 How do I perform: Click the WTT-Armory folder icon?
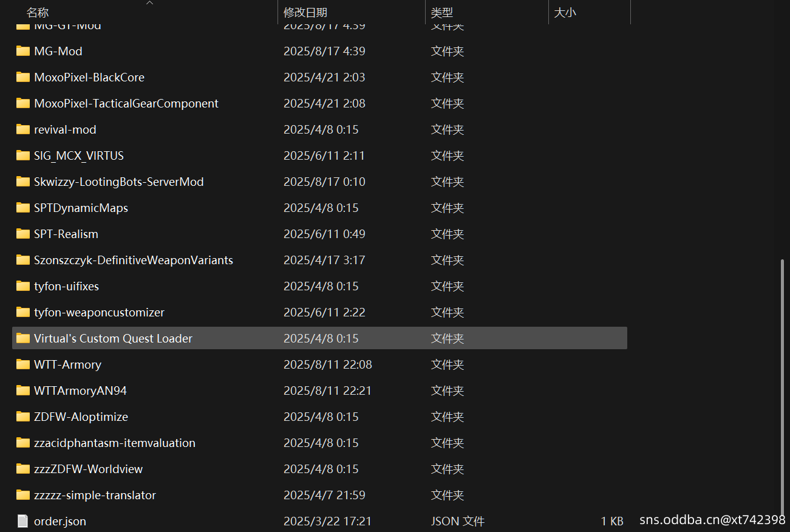[23, 364]
